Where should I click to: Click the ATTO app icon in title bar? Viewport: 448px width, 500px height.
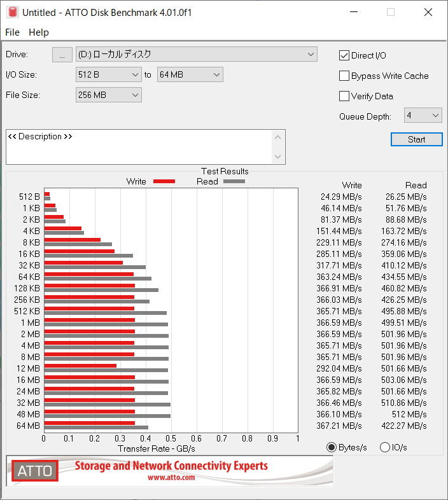pyautogui.click(x=11, y=13)
